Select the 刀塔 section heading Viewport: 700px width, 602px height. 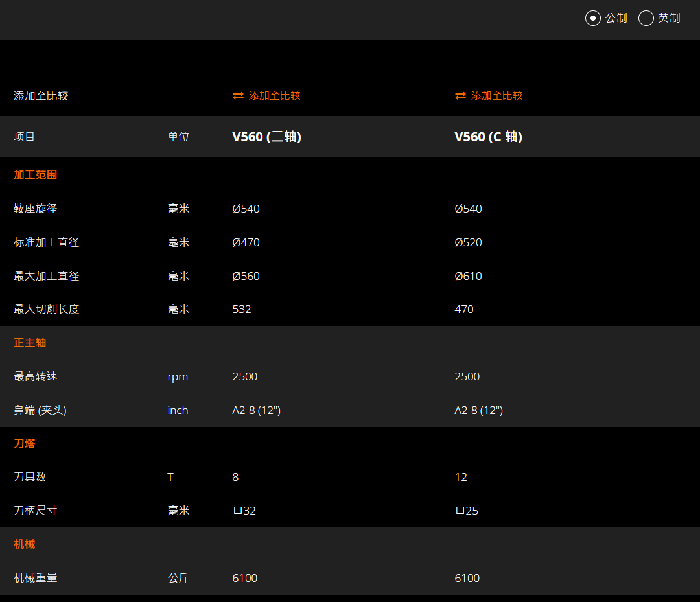(x=25, y=444)
